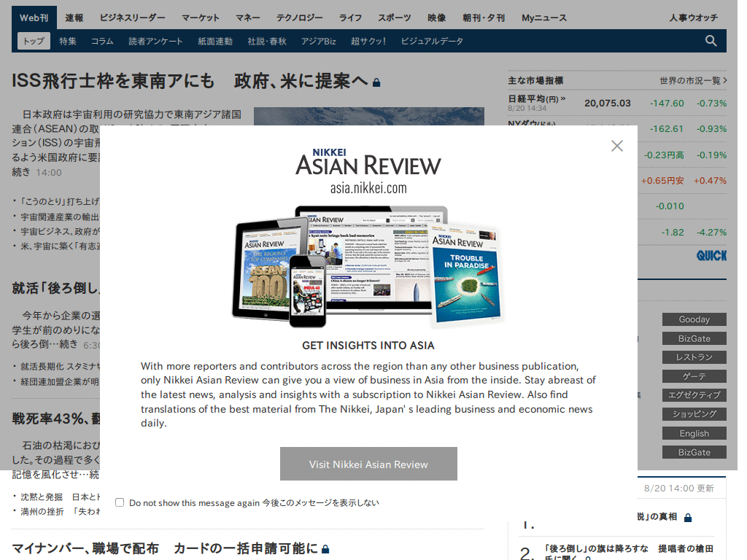
Task: Open the ライフ menu
Action: 350,17
